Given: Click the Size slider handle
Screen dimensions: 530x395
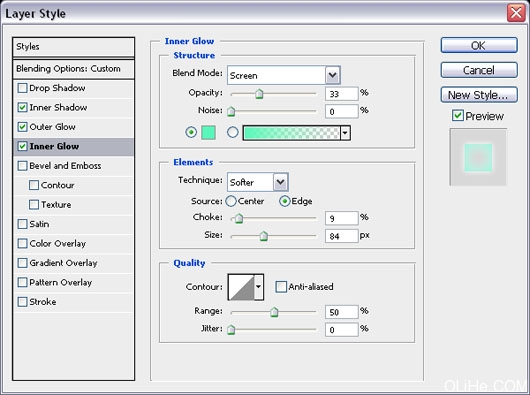Looking at the screenshot, I should [x=264, y=236].
